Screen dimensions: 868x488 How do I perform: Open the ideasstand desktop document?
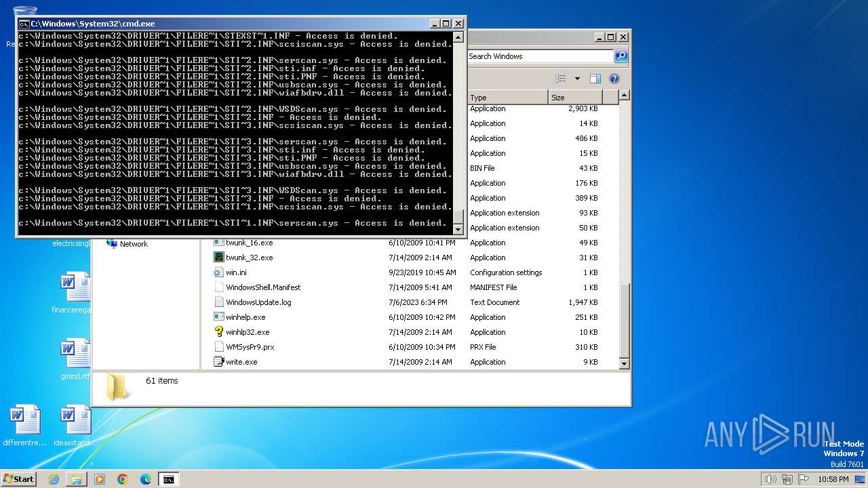pyautogui.click(x=75, y=426)
